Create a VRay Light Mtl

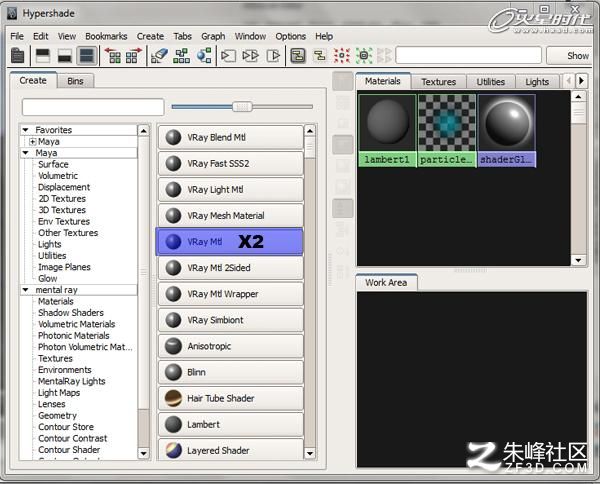231,190
